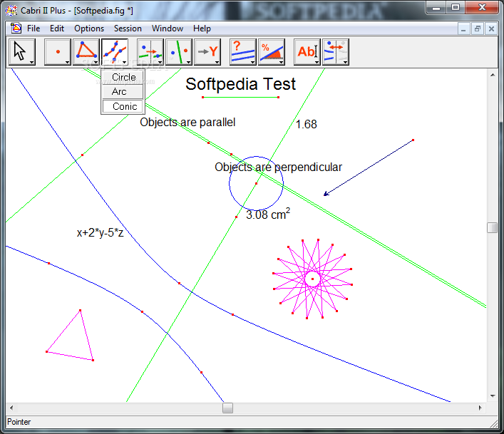Select the Text label Ab tool
The image size is (504, 434).
(307, 52)
